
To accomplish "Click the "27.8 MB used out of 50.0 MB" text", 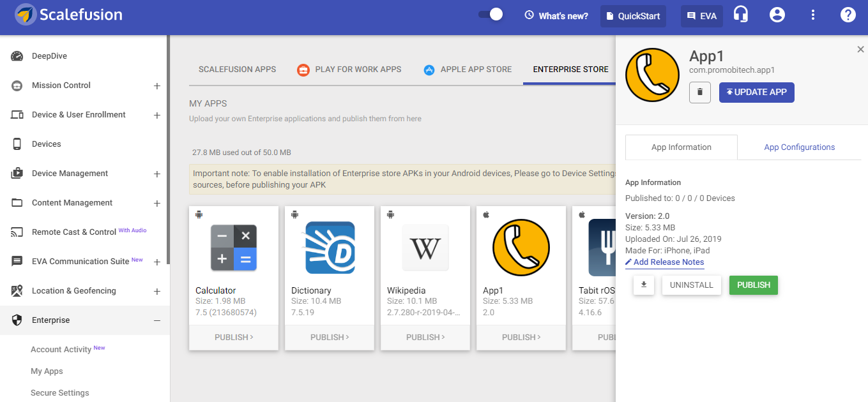I will (241, 153).
